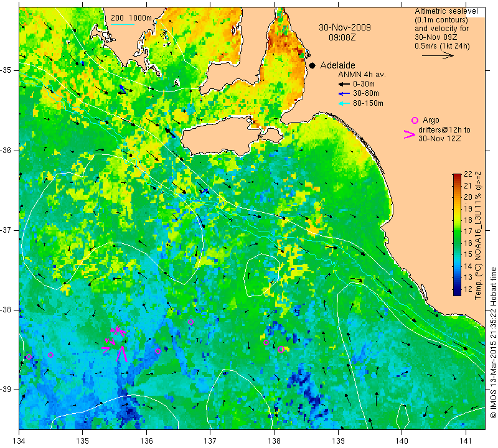Click the magenta drifters legend chevron
Viewport: 498px width, 448px height.
point(410,134)
